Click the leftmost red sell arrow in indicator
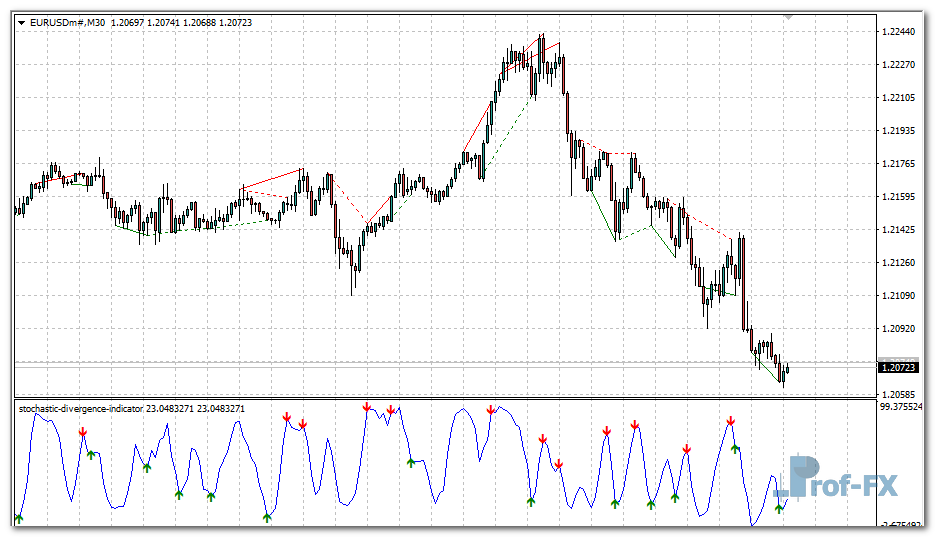Screen dimensions: 935x537 click(82, 432)
